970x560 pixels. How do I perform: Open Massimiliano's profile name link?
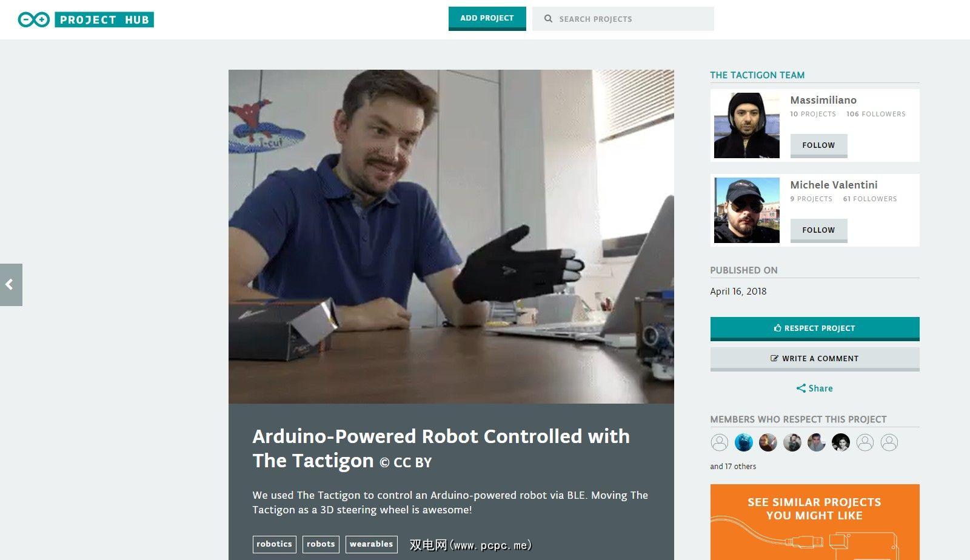point(823,100)
